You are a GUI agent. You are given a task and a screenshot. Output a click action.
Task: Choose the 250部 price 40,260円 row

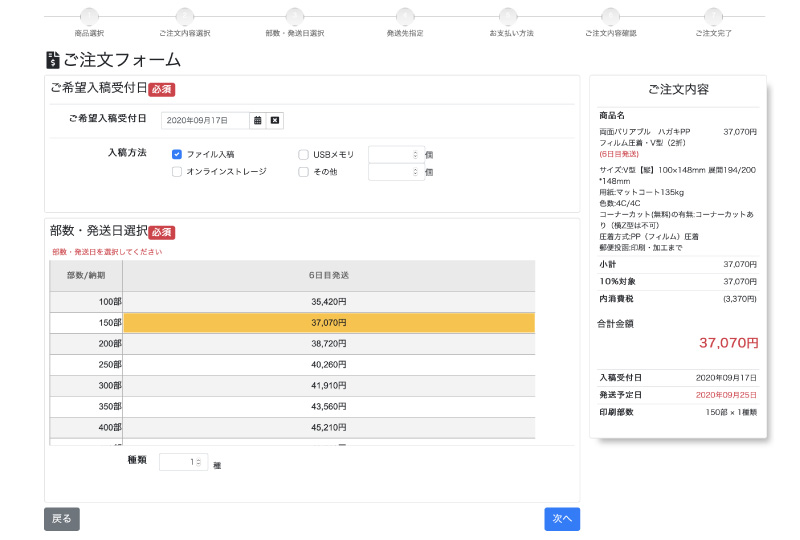click(328, 364)
